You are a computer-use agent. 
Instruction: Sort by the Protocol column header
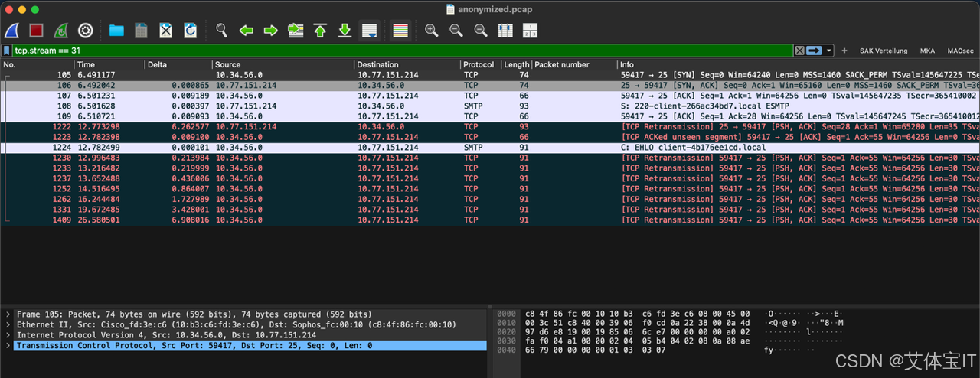(x=479, y=65)
